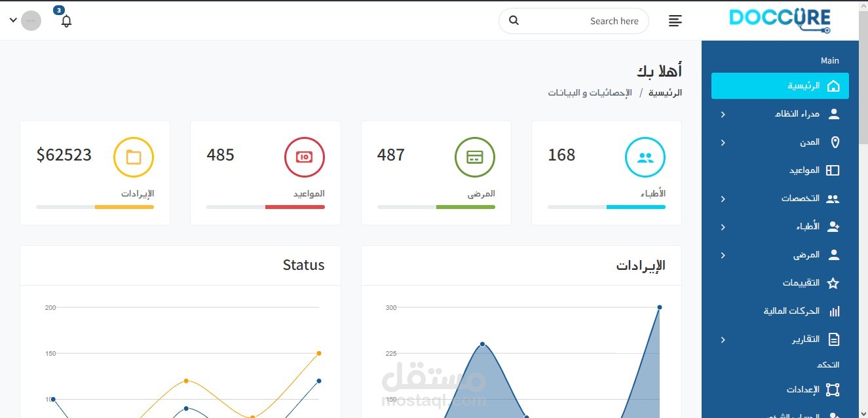Click the Main sidebar section label

tap(830, 60)
